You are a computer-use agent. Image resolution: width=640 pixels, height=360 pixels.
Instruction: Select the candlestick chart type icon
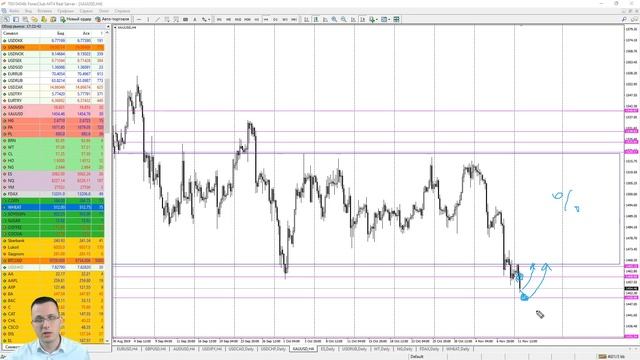(x=316, y=19)
